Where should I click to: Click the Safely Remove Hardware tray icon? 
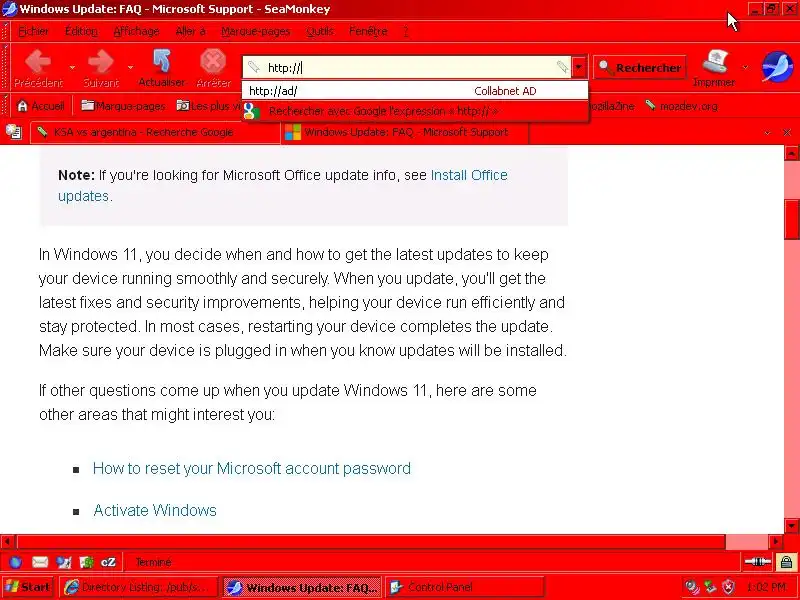(710, 587)
